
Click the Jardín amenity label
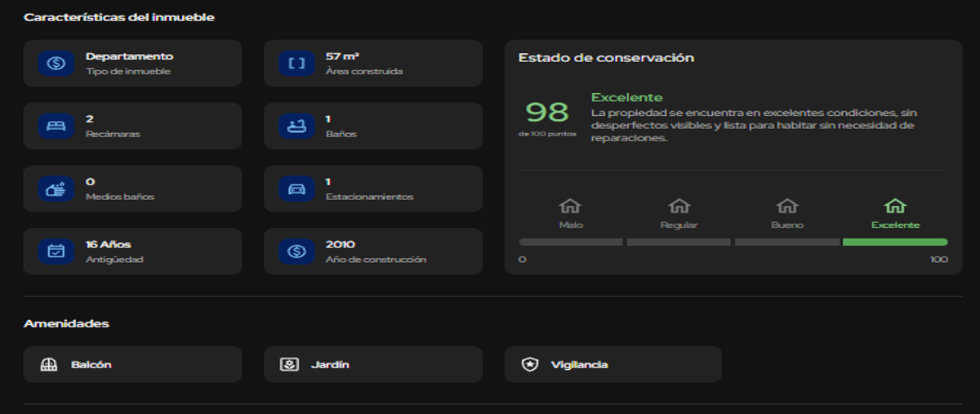pyautogui.click(x=330, y=365)
